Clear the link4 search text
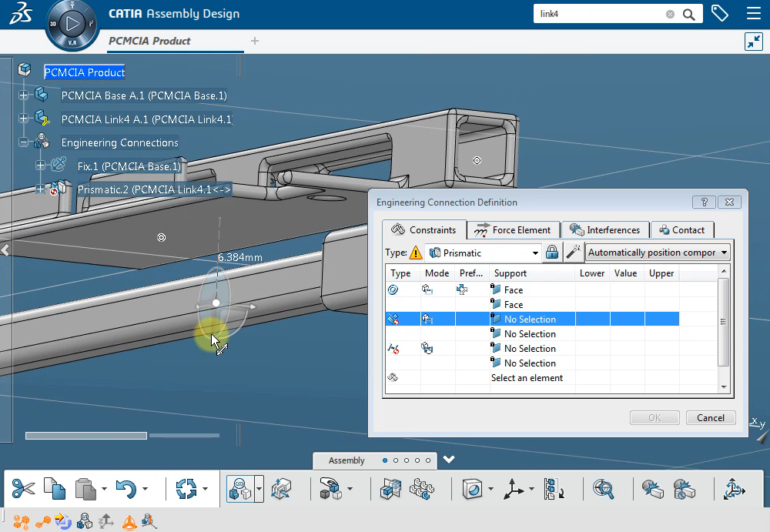Screen dimensions: 770x532 [x=670, y=15]
